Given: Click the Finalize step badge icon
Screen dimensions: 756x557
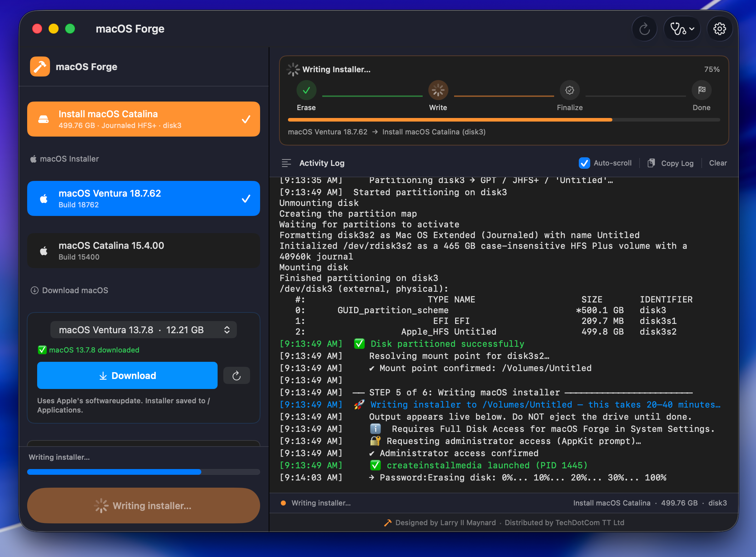Looking at the screenshot, I should [570, 90].
